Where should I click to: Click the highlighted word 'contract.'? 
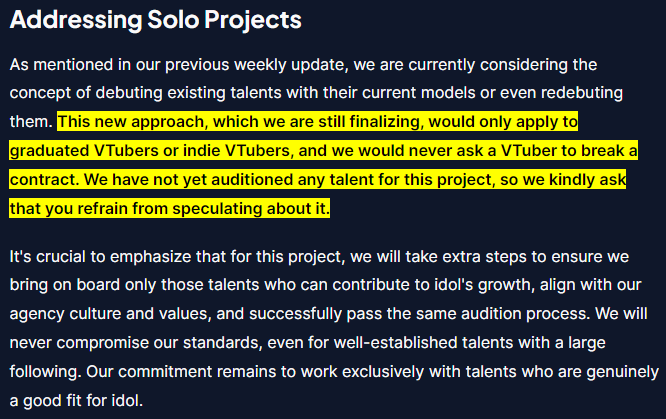pyautogui.click(x=45, y=180)
